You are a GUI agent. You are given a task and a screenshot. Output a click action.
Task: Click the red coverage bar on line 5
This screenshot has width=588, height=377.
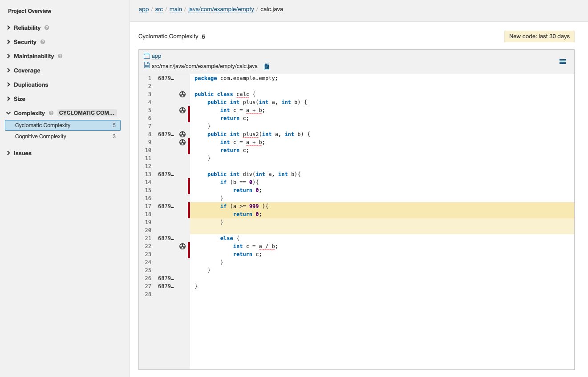pyautogui.click(x=189, y=110)
